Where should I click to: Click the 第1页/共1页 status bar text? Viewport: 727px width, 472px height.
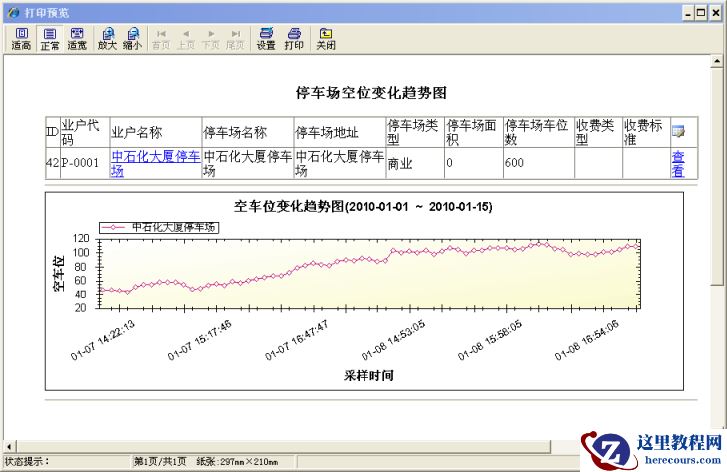(160, 461)
